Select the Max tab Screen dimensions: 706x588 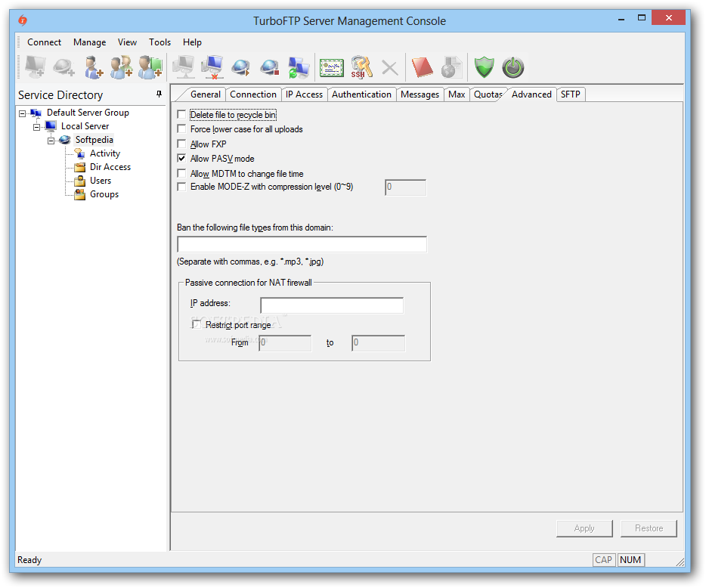(x=457, y=94)
